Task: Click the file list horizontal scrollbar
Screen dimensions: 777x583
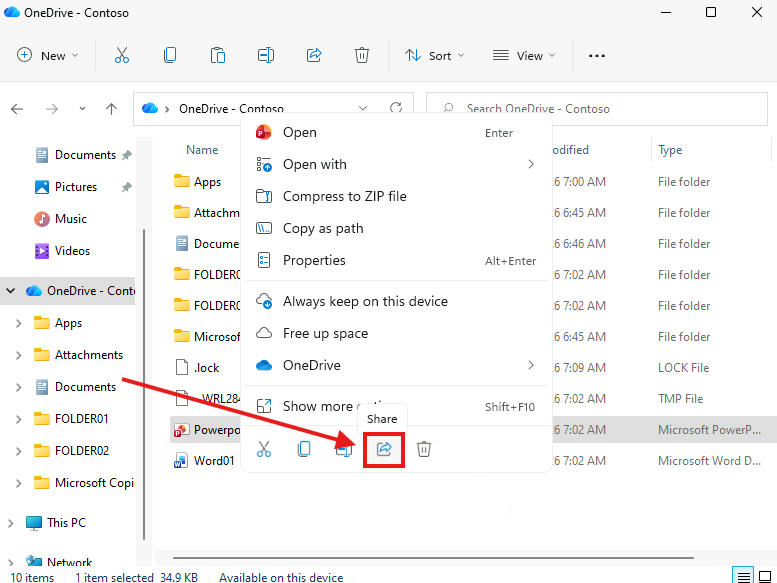Action: (433, 558)
